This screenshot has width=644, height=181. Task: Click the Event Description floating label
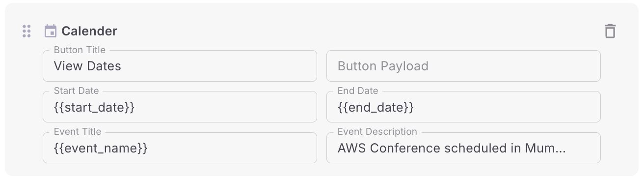point(377,131)
